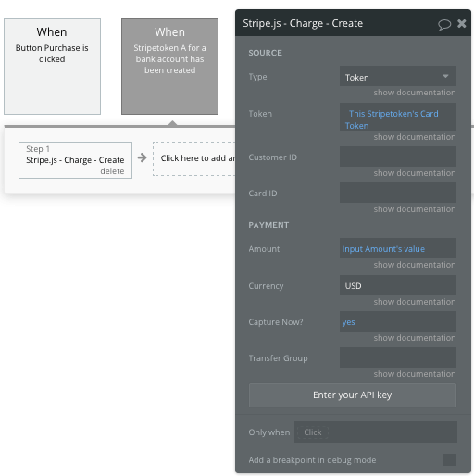Image resolution: width=474 pixels, height=476 pixels.
Task: Click the Card ID input field
Action: 398,193
